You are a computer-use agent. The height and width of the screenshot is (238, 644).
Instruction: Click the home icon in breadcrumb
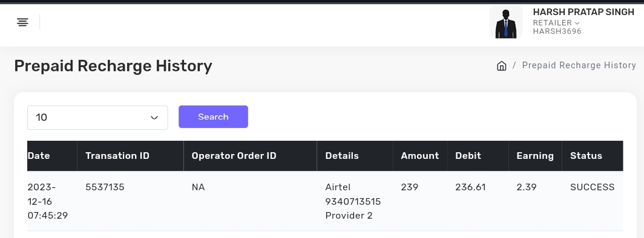pos(502,66)
